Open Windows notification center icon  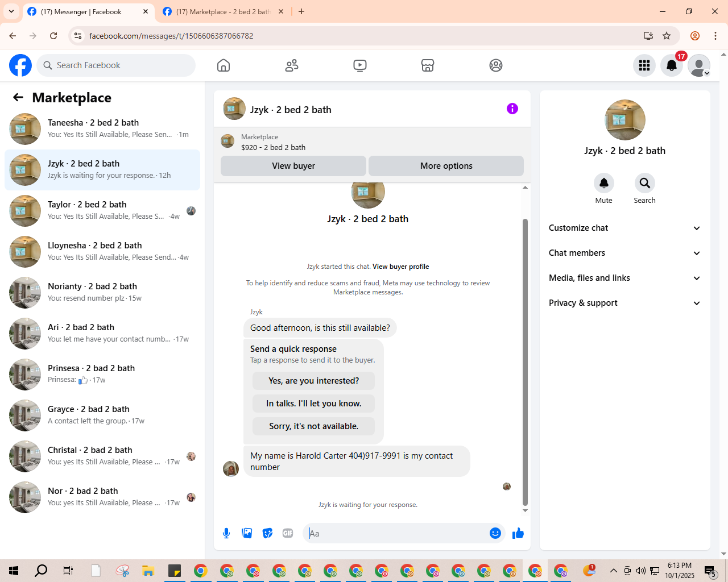[710, 571]
